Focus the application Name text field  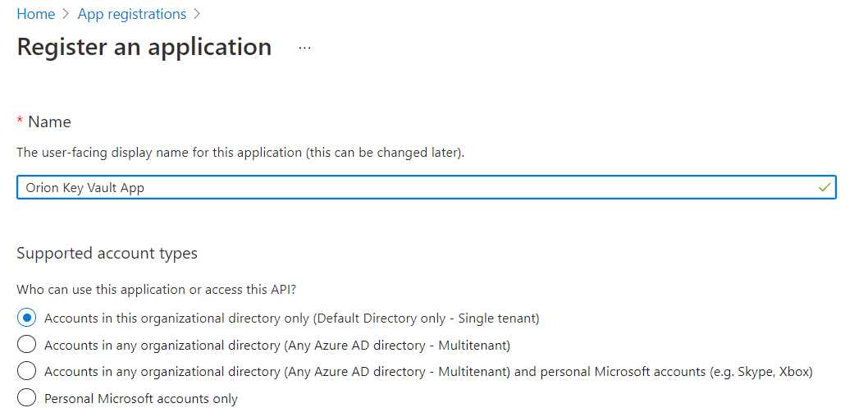[x=410, y=188]
